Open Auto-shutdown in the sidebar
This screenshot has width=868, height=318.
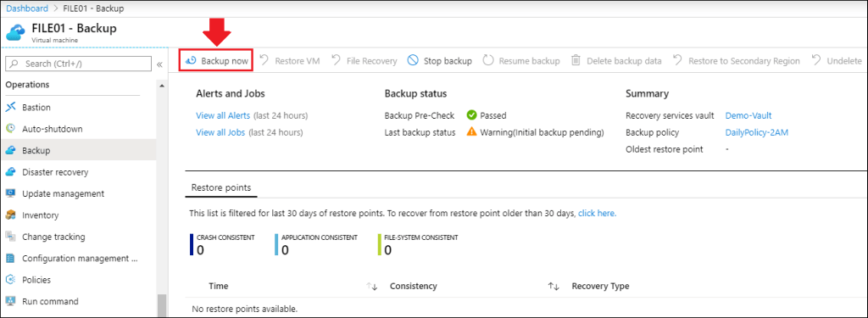52,129
